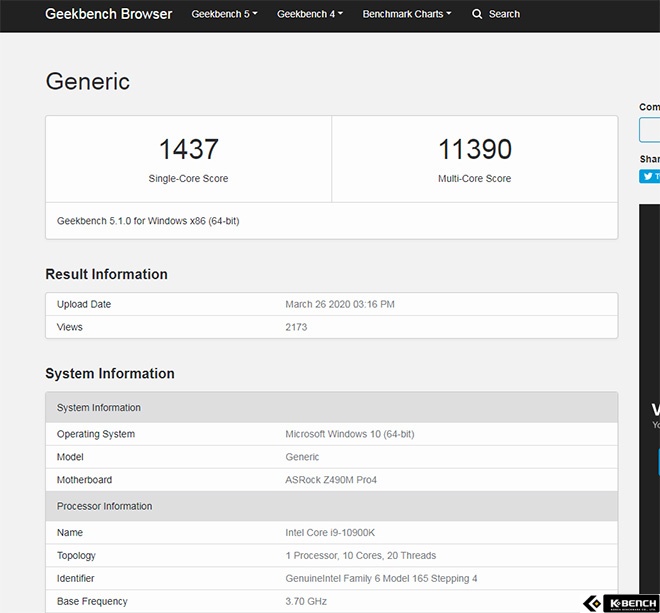This screenshot has height=613, width=660.
Task: Click GenuineIntel Family 6 Model 165 value
Action: click(x=381, y=578)
